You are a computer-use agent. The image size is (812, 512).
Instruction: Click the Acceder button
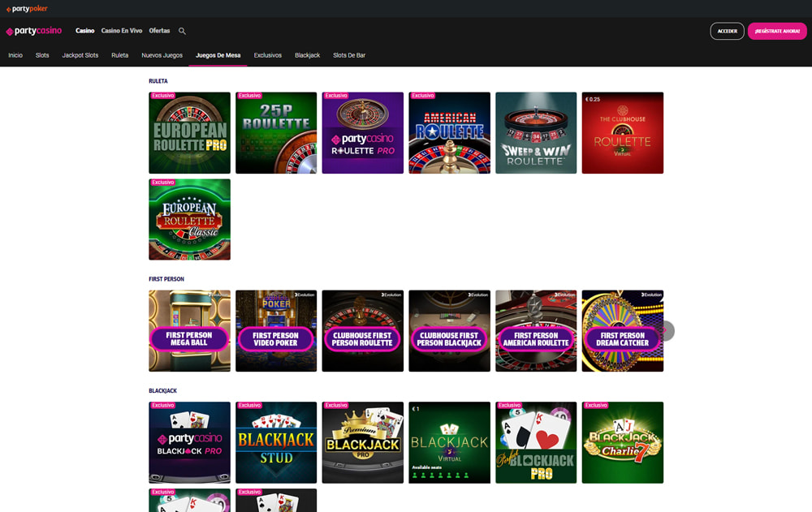[x=727, y=31]
